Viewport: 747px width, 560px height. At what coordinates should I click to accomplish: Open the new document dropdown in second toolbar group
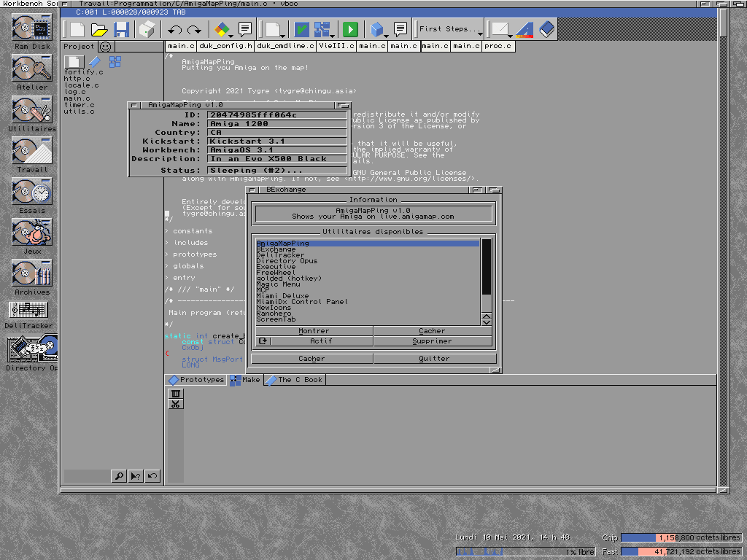coord(282,36)
